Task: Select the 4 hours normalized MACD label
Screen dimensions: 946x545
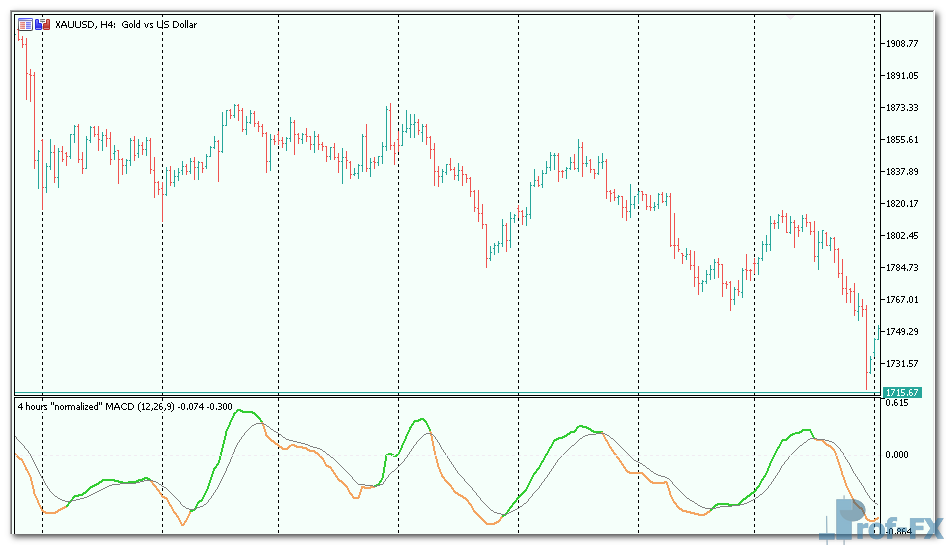Action: coord(125,404)
